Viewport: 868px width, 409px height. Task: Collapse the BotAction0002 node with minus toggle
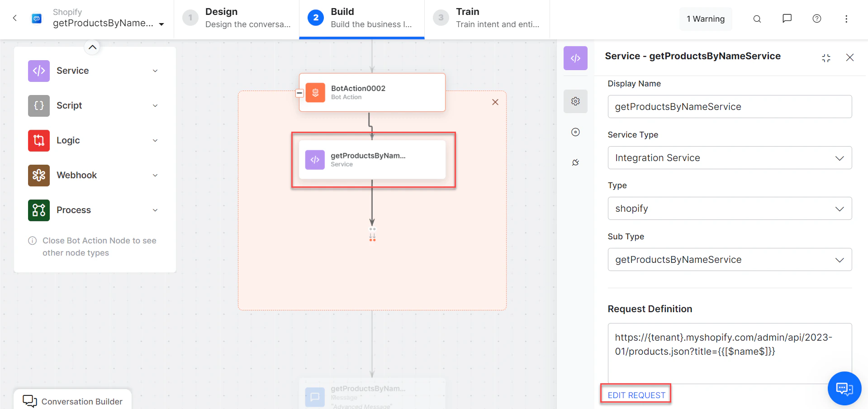click(299, 93)
